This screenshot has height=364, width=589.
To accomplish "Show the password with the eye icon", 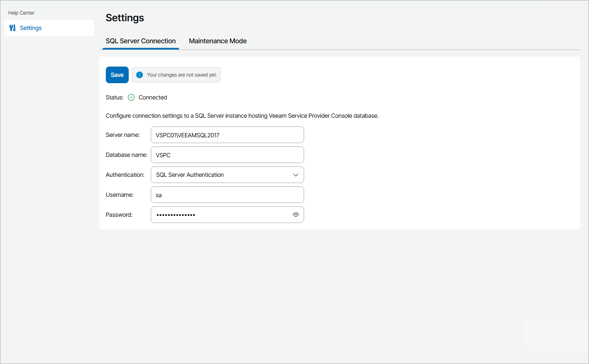I will point(296,215).
